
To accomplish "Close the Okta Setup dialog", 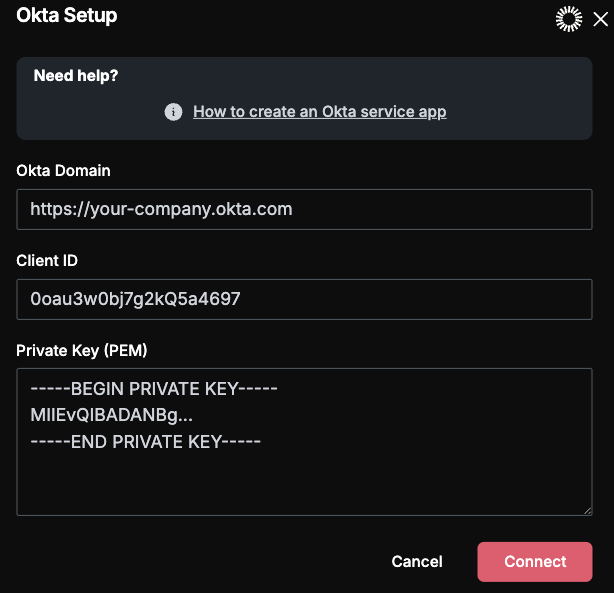I will (600, 19).
